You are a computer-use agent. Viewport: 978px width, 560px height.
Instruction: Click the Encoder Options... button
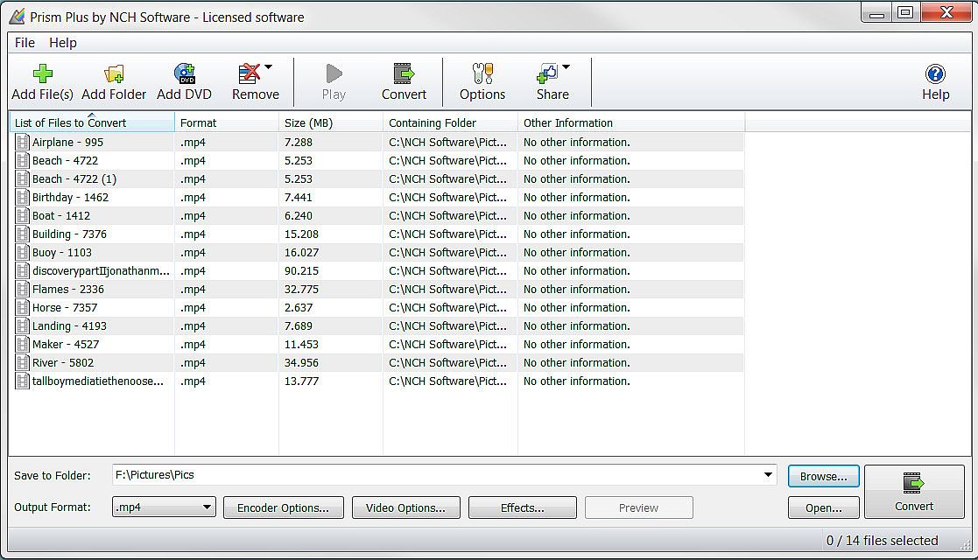pyautogui.click(x=283, y=507)
